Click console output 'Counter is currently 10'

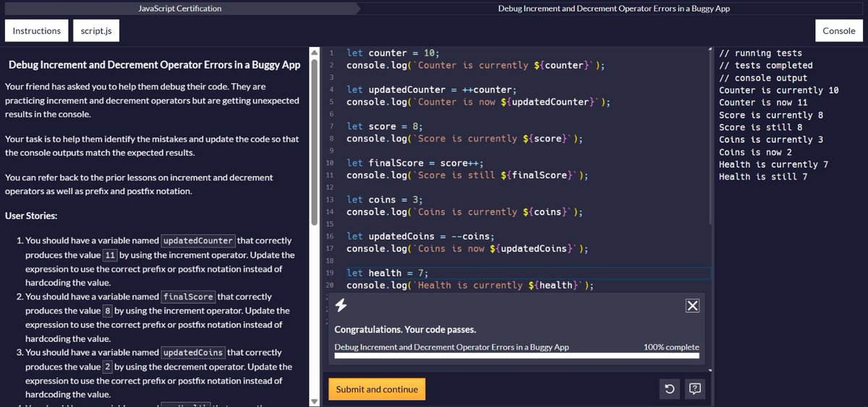(779, 91)
